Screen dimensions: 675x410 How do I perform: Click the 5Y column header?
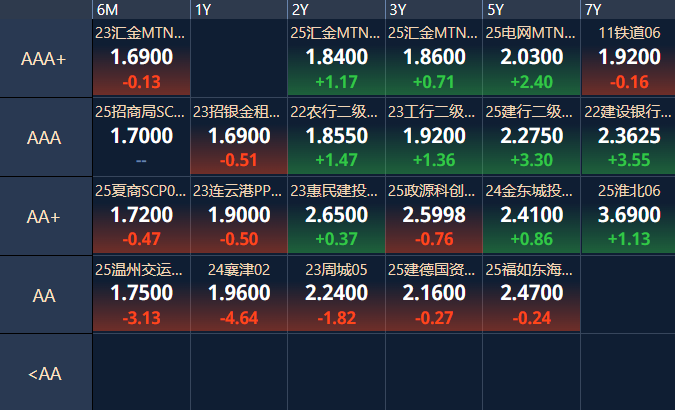coord(530,9)
